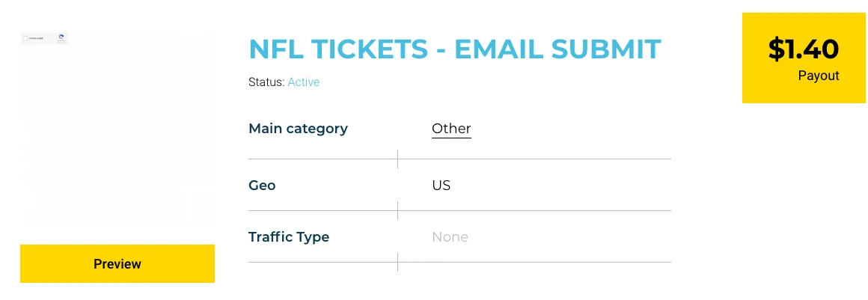868x300 pixels.
Task: Click the divider tick below Main category
Action: point(397,159)
